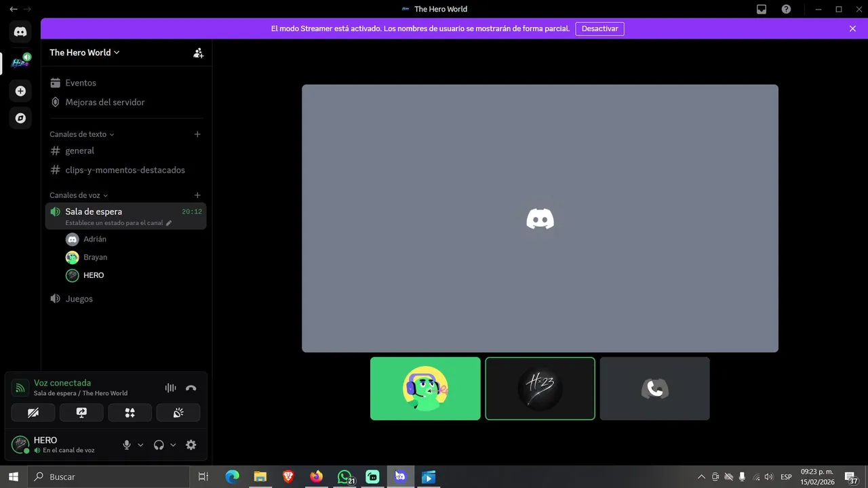Click the ESP input language indicator
The height and width of the screenshot is (488, 868).
point(786,477)
